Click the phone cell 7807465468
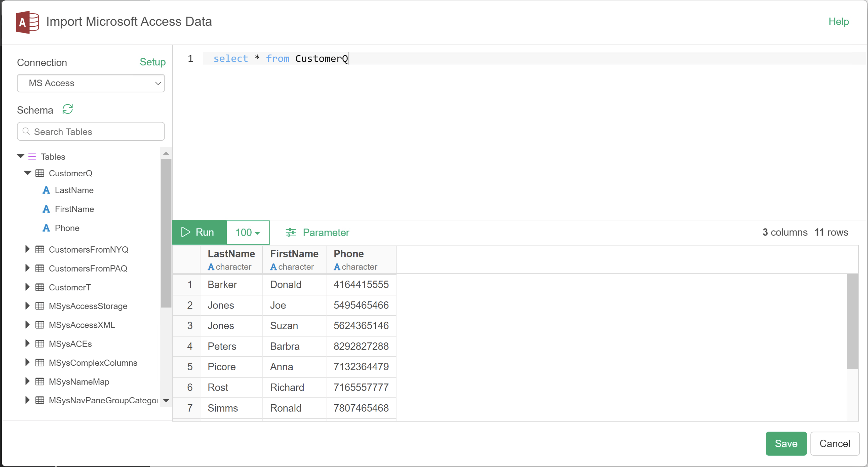The height and width of the screenshot is (467, 868). click(361, 408)
